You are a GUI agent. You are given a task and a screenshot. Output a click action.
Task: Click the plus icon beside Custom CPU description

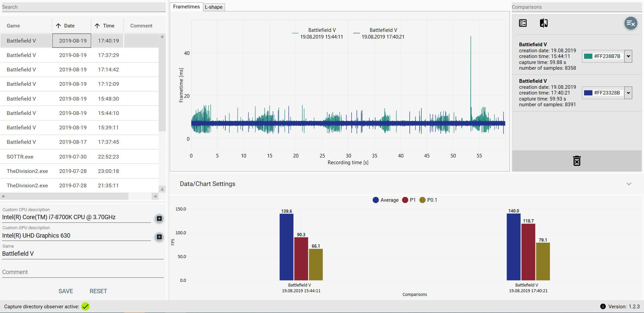[x=159, y=218]
